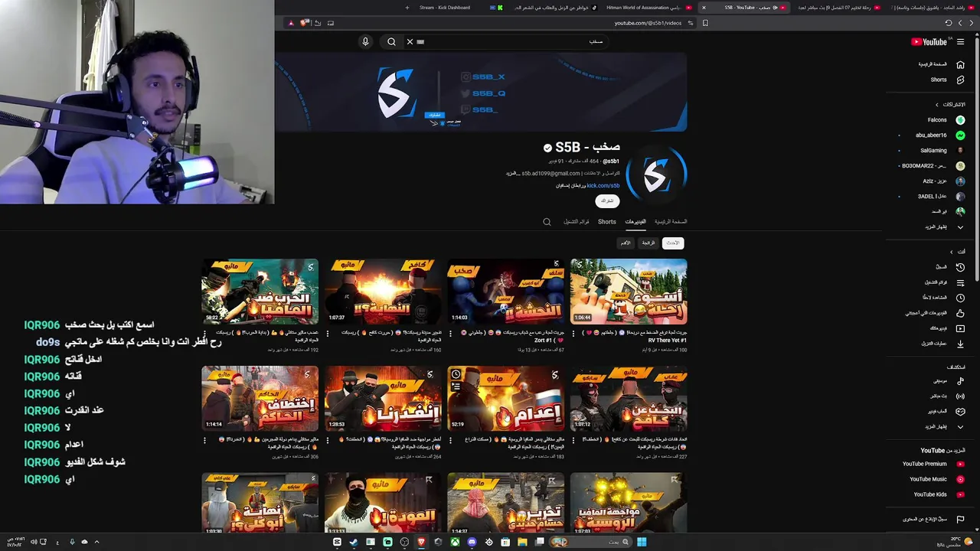The width and height of the screenshot is (980, 551).
Task: Select the Latest sort chip
Action: [x=672, y=243]
